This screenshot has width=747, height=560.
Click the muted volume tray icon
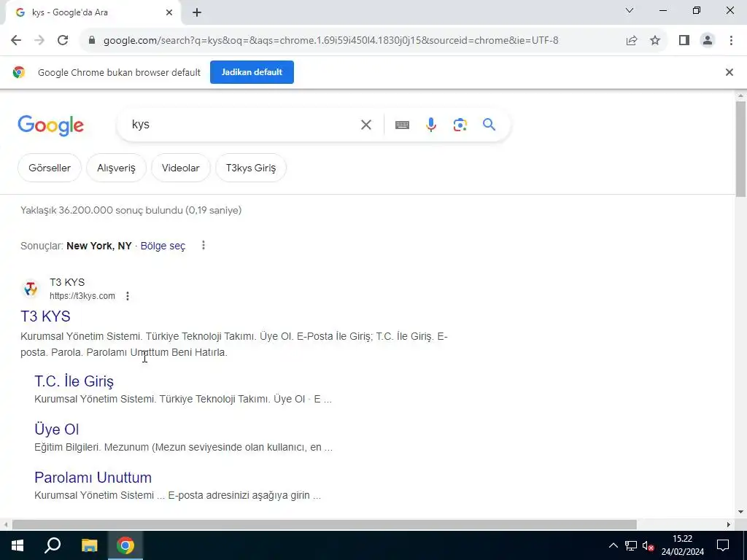648,545
